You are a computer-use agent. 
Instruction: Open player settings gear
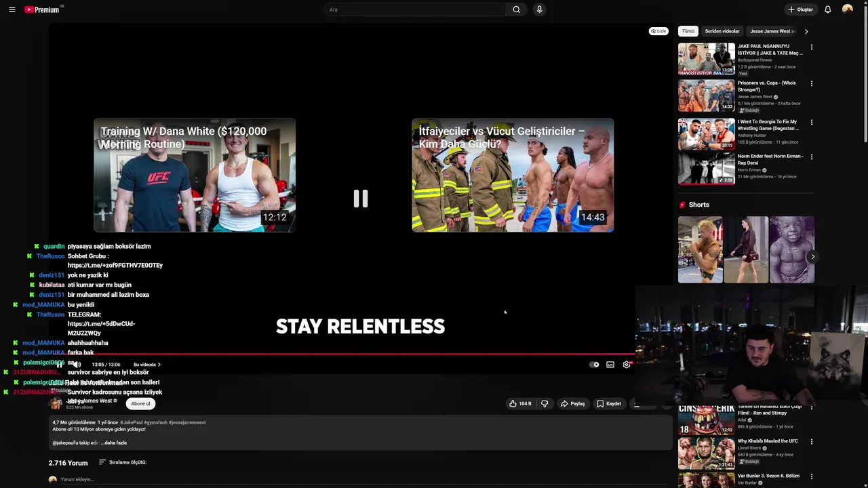click(x=627, y=365)
